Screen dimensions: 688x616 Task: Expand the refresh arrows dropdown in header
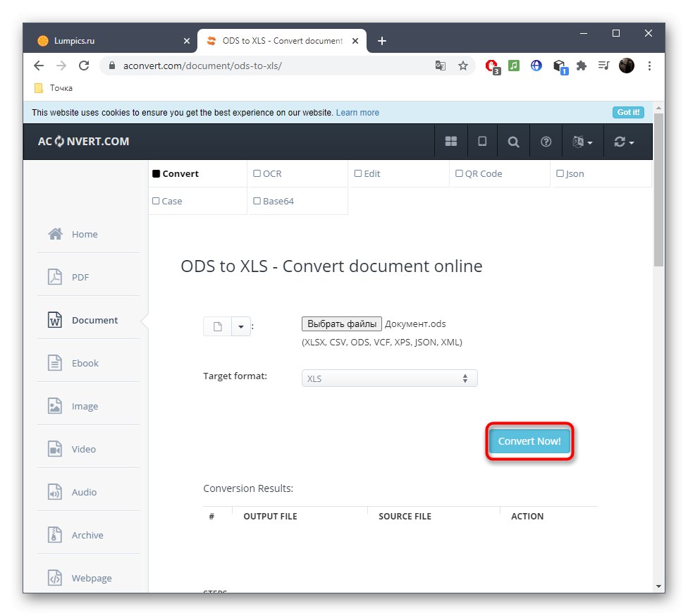624,141
